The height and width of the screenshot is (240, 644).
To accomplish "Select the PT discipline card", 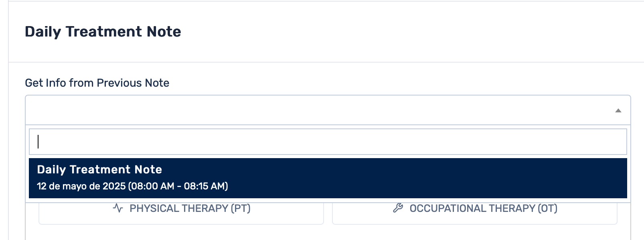I will pyautogui.click(x=181, y=215).
